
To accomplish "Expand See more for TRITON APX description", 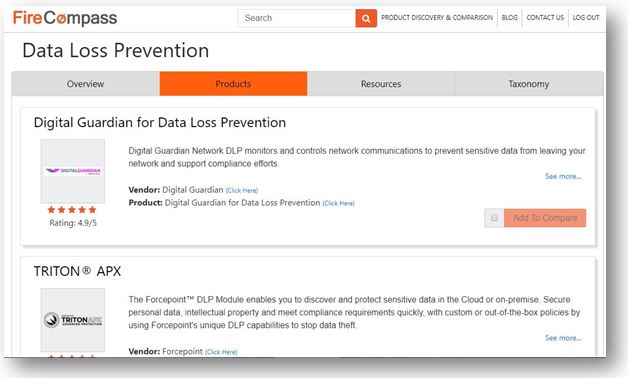I will (563, 338).
